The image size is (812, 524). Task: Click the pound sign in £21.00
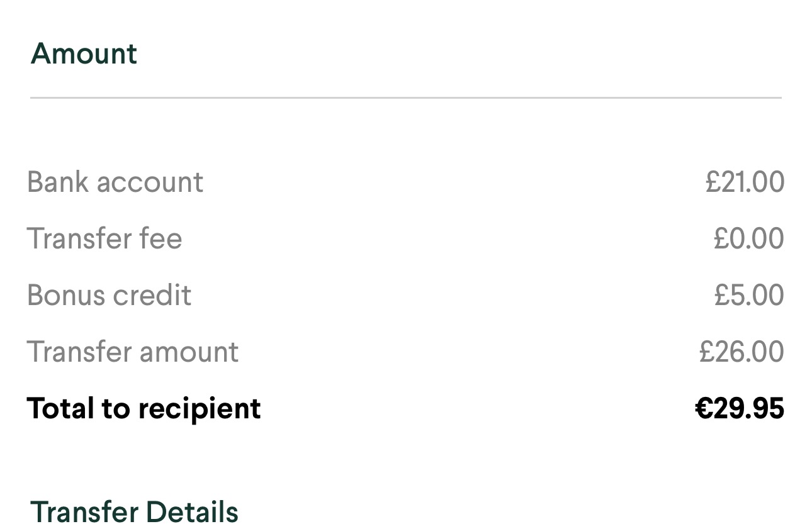point(713,182)
